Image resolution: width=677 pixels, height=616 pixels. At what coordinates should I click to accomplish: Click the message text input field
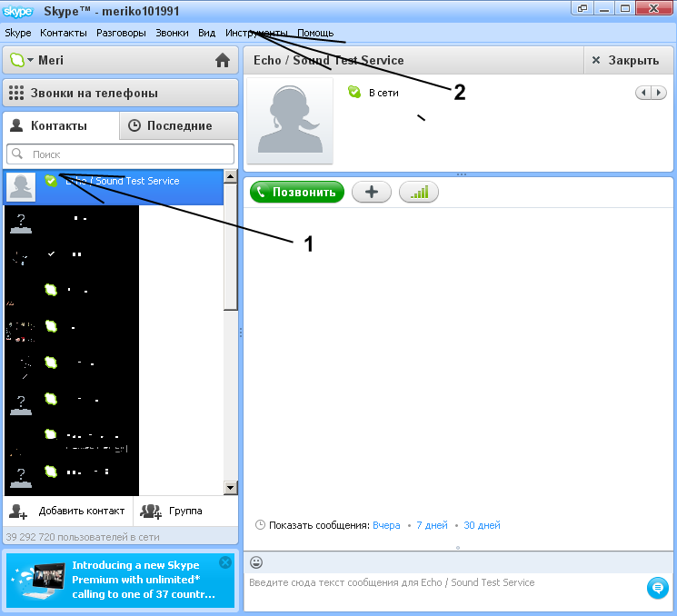coord(444,591)
